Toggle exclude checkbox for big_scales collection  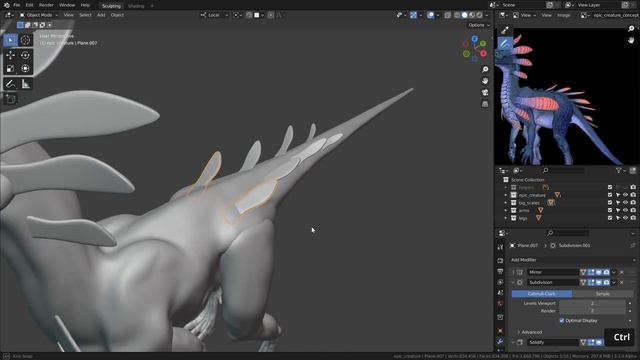pos(610,203)
